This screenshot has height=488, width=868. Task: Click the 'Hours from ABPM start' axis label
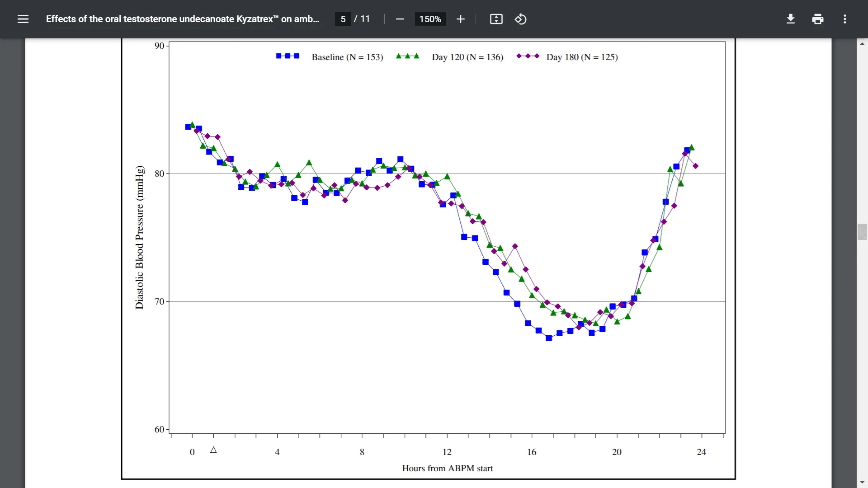pos(448,469)
